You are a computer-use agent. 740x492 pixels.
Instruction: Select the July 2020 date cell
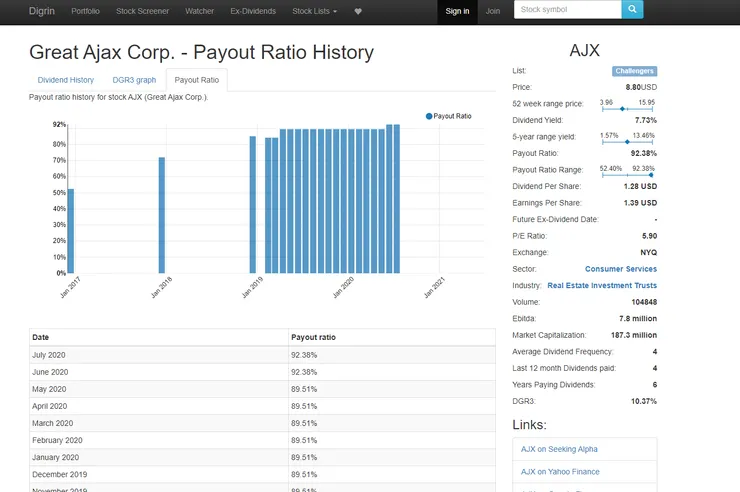[x=159, y=355]
